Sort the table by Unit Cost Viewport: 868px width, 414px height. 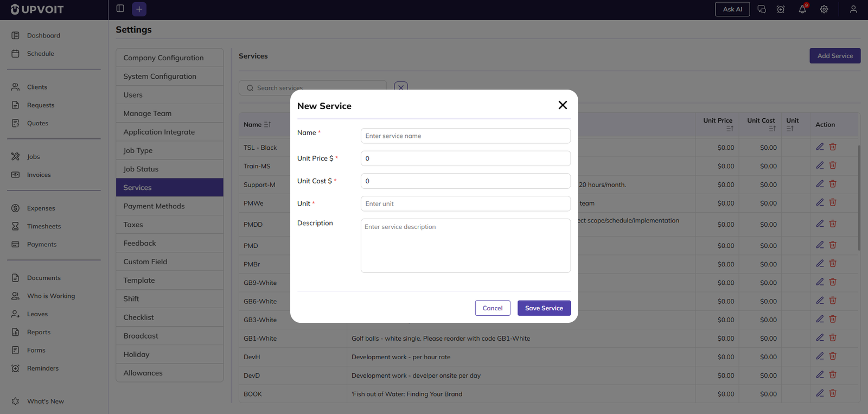pos(772,129)
